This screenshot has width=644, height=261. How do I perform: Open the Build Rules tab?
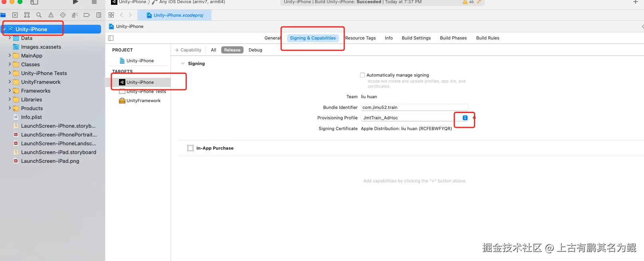(x=487, y=38)
